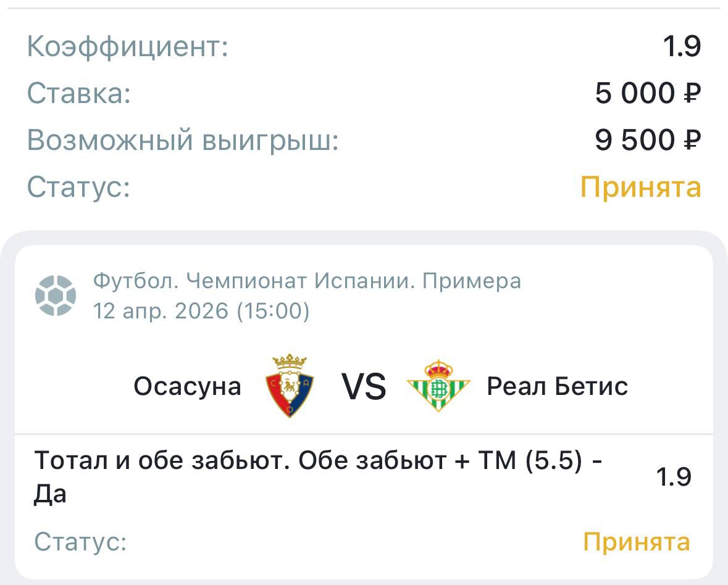Click the Статус label in the bet summary

79,186
